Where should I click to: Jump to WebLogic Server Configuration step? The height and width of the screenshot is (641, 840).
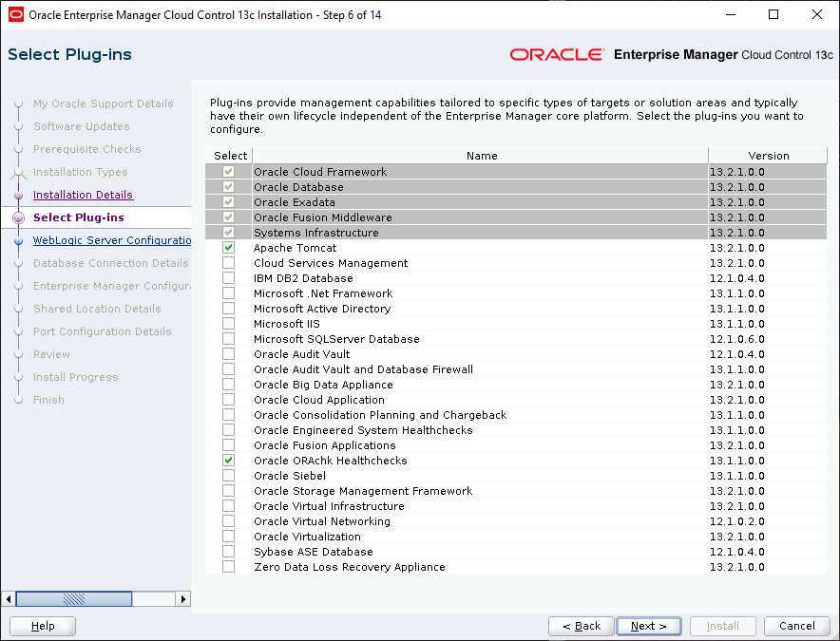click(111, 240)
